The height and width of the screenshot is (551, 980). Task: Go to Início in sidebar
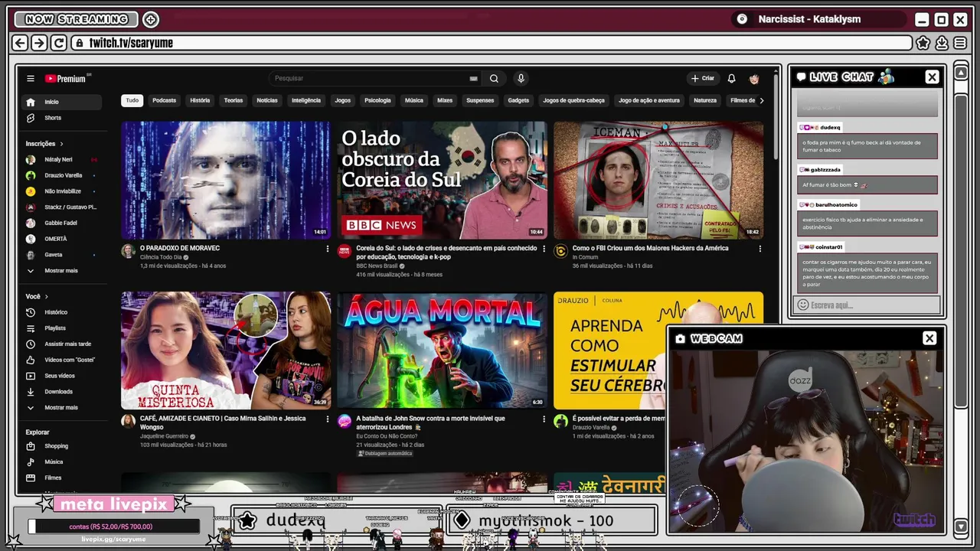coord(61,102)
